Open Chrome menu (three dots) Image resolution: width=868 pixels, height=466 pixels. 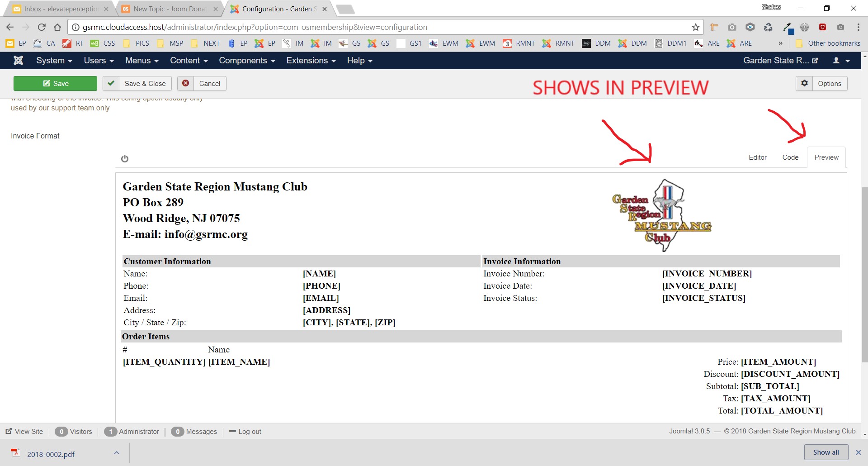858,27
